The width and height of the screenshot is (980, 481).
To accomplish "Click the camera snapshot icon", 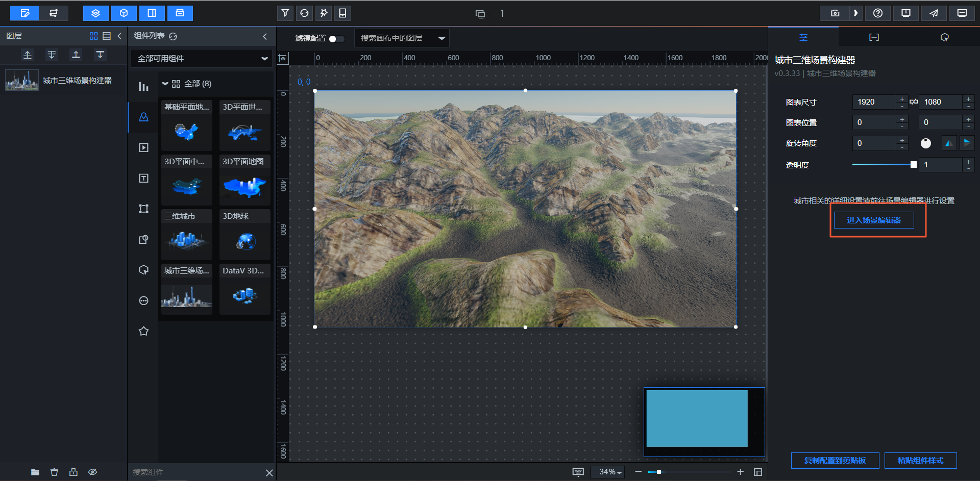I will coord(835,13).
